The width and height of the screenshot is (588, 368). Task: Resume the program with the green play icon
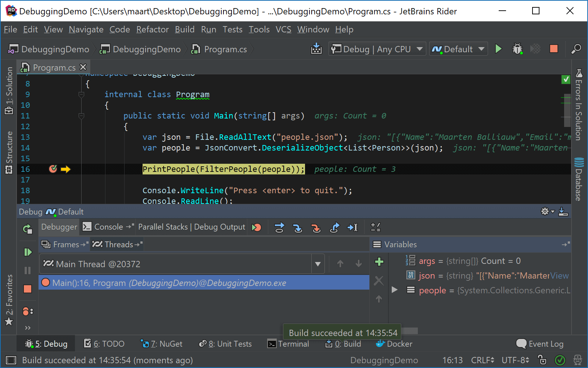point(28,252)
